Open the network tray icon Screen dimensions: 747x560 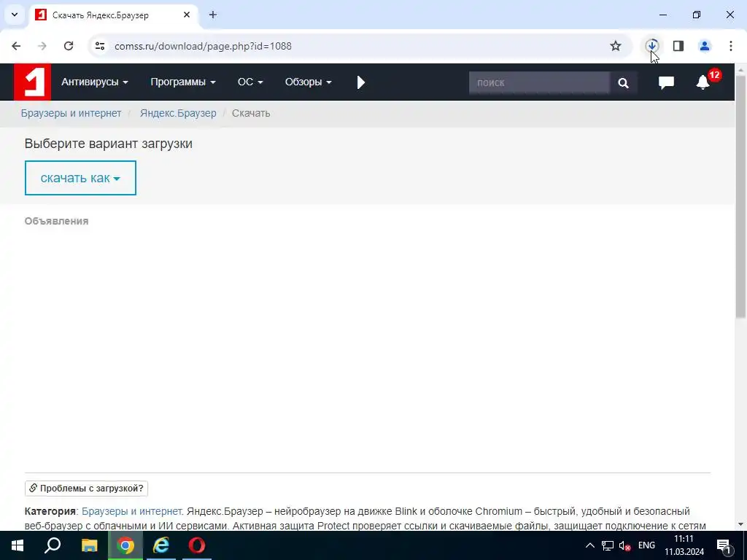point(608,545)
